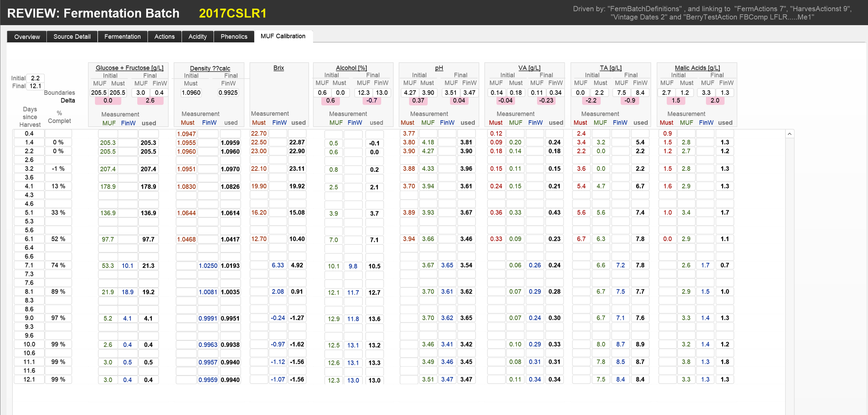Click the pink Malic Acids final delta 2.0

click(x=715, y=100)
